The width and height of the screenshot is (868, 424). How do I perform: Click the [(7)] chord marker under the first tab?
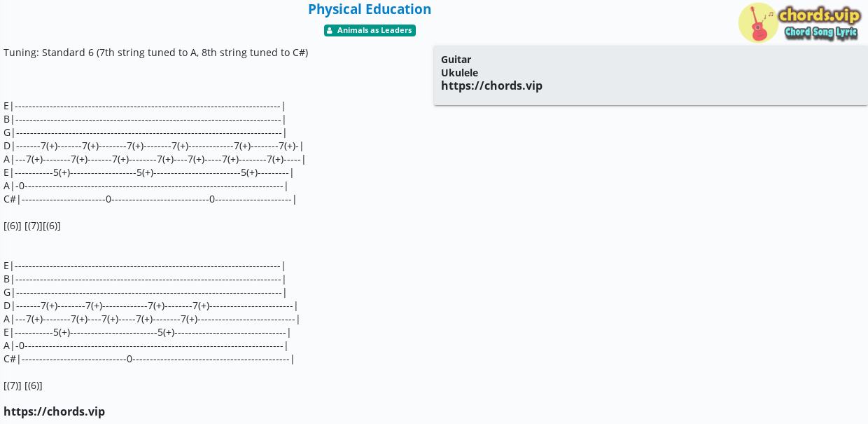click(x=33, y=226)
